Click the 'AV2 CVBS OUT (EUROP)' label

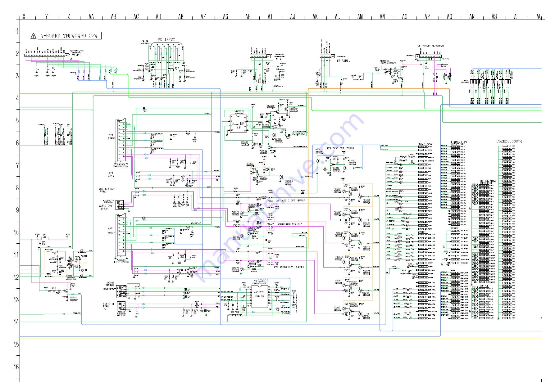[x=341, y=148]
